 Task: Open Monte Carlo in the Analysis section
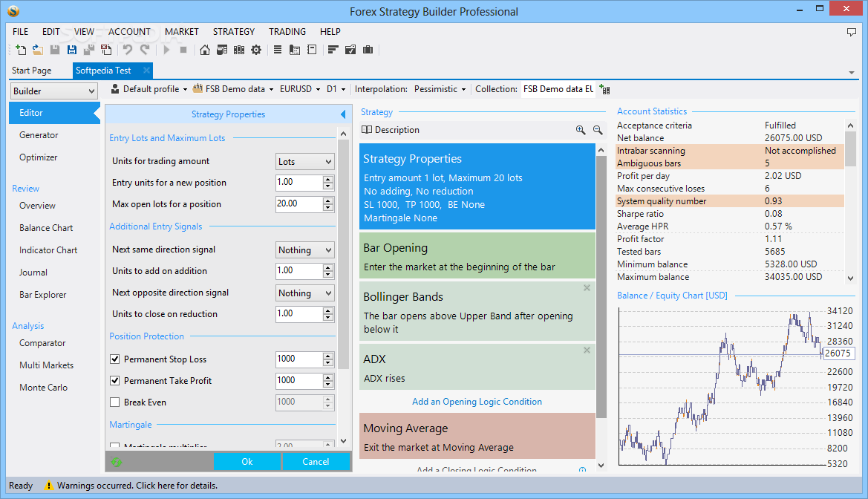43,388
